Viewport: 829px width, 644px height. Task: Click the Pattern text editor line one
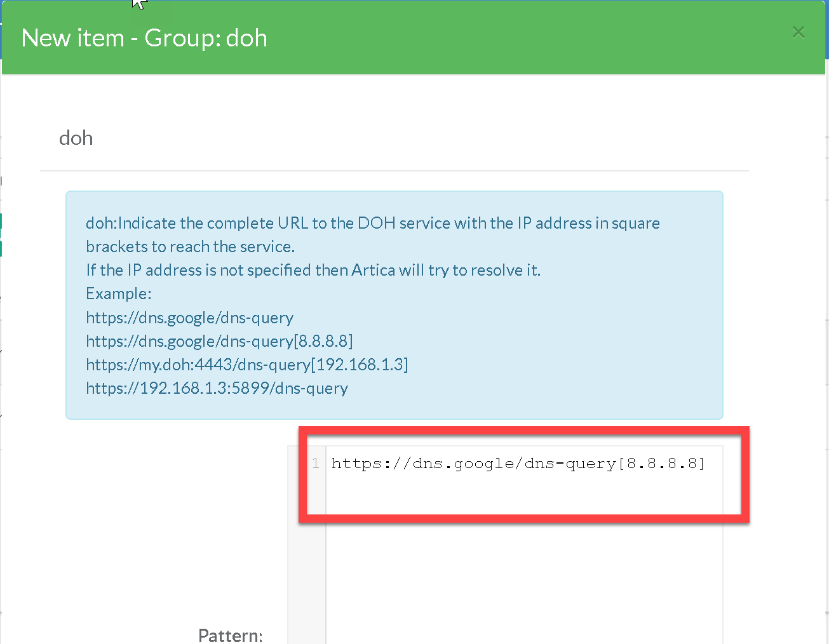518,464
